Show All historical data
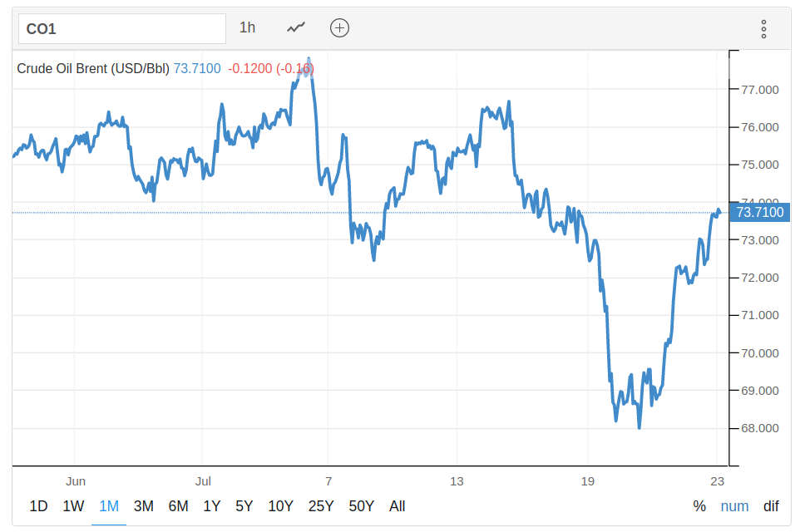This screenshot has height=532, width=805. point(398,506)
